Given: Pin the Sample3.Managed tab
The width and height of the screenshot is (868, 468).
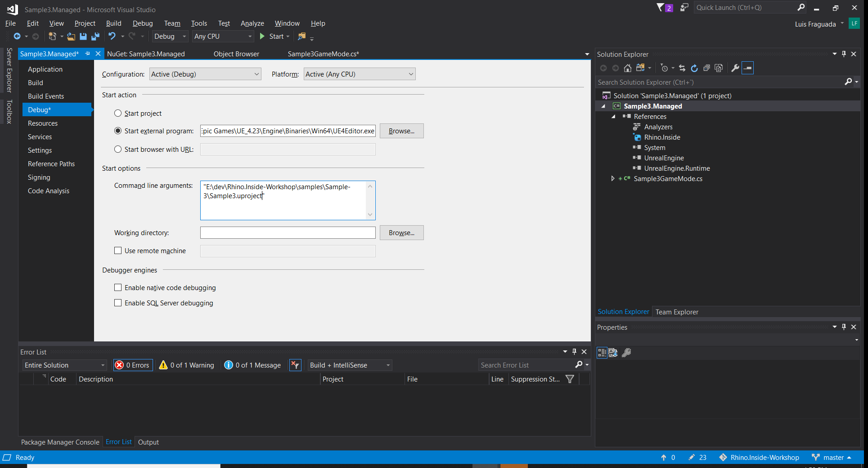Looking at the screenshot, I should click(x=88, y=54).
